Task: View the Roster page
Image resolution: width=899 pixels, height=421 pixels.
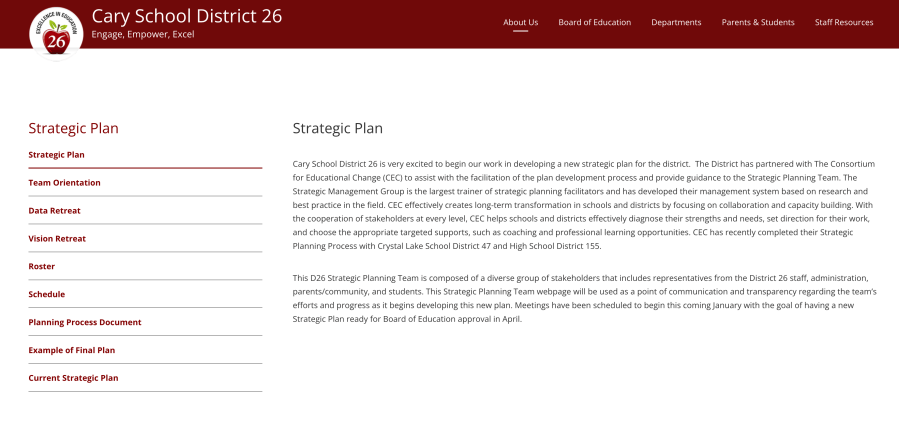Action: coord(42,267)
